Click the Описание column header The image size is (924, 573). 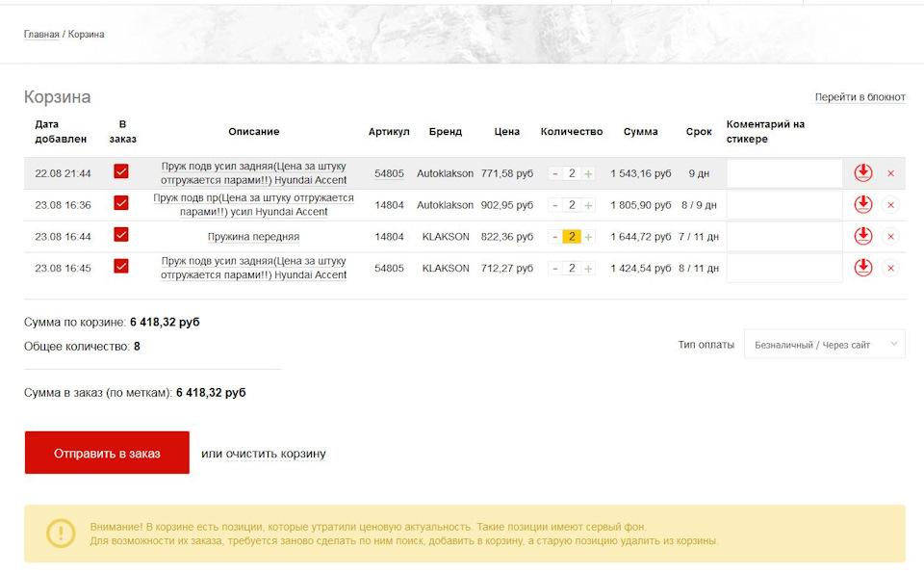[x=254, y=132]
